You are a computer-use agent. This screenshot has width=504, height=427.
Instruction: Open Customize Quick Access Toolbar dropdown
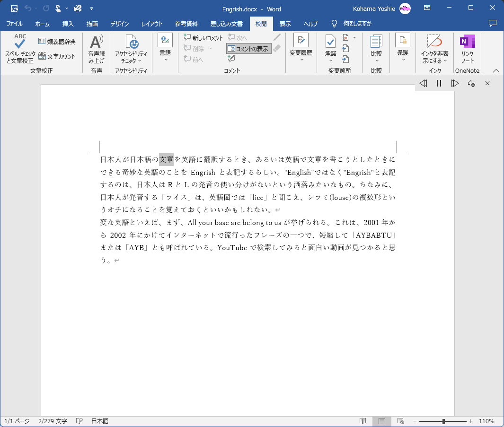coord(92,9)
